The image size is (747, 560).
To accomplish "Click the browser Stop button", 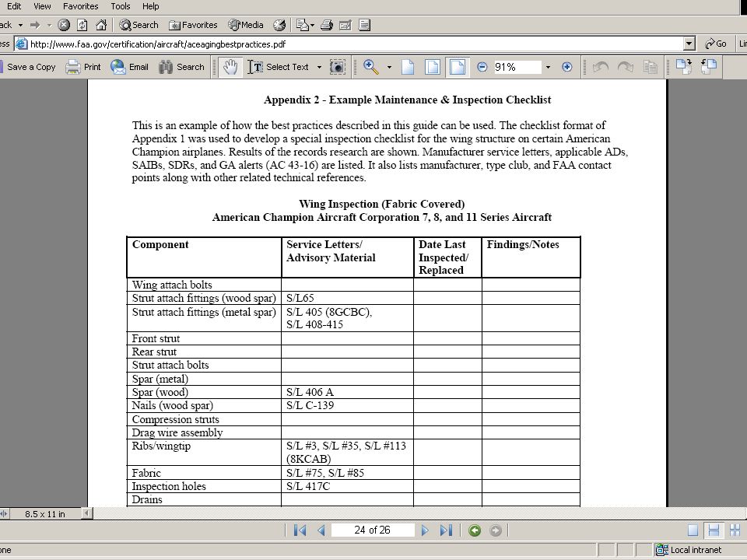I will [64, 25].
